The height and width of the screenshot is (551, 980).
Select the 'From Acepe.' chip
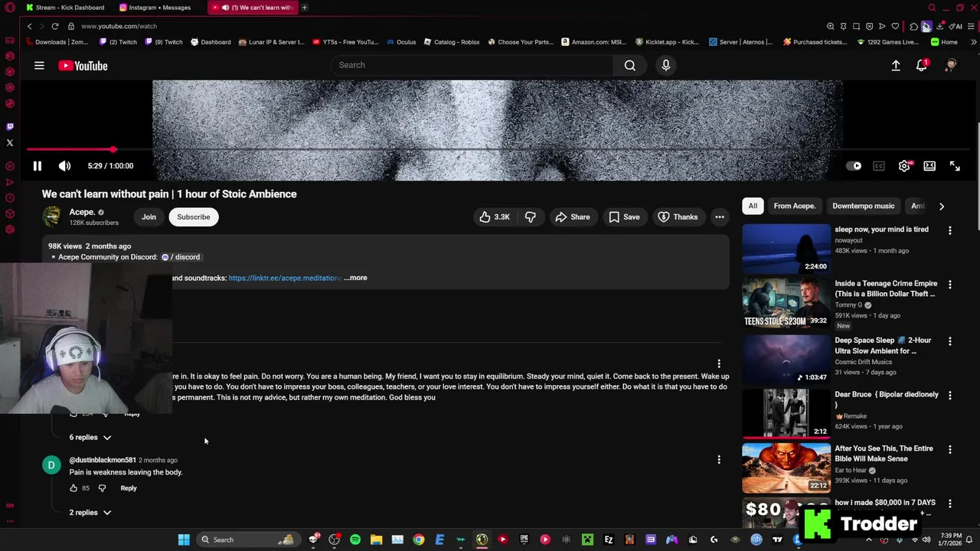(794, 206)
